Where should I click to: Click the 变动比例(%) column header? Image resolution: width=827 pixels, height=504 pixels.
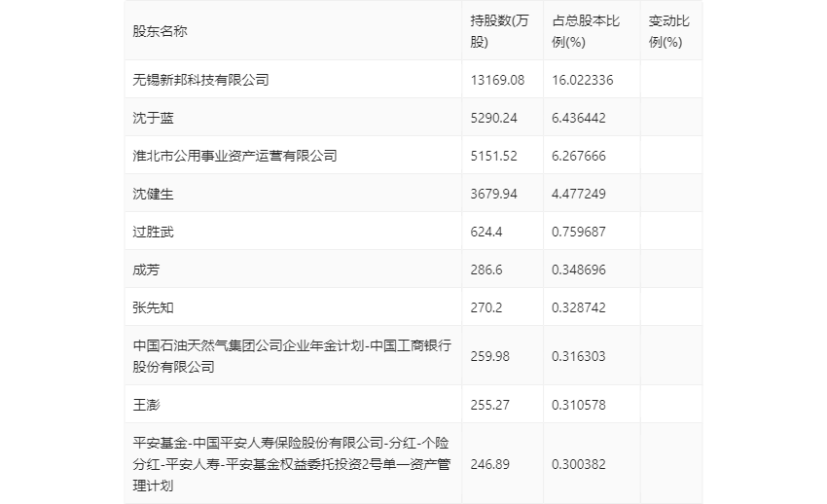668,32
